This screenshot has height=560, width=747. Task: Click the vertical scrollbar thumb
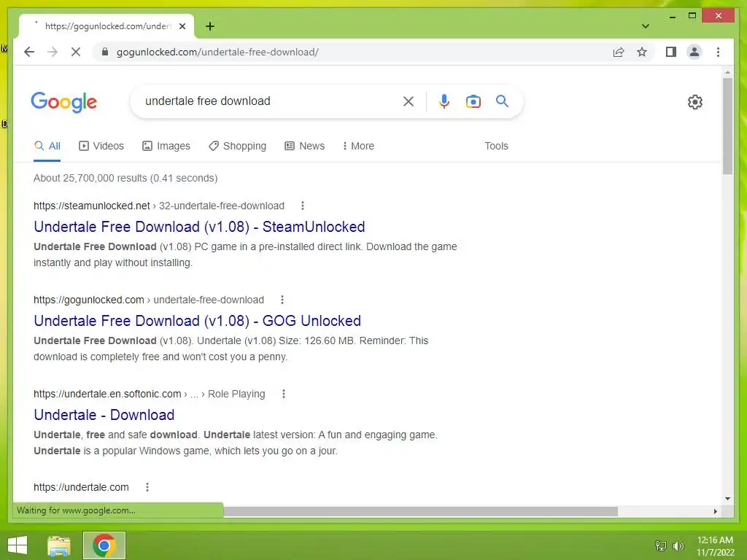click(x=727, y=126)
